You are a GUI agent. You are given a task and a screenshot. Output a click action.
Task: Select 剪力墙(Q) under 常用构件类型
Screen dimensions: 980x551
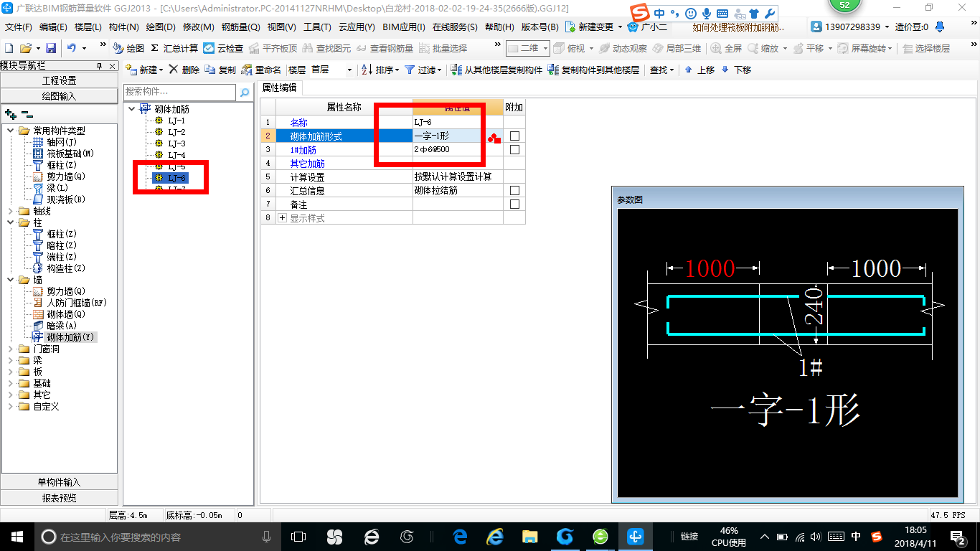click(59, 176)
